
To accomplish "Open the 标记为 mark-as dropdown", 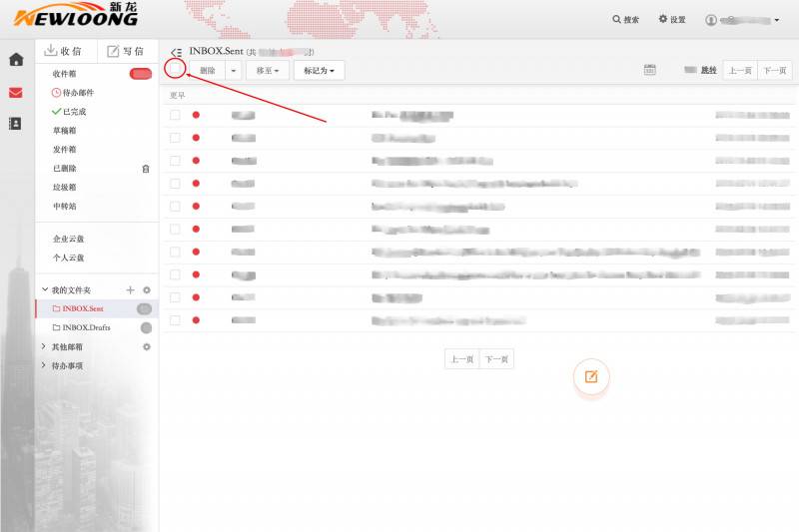I will point(319,71).
